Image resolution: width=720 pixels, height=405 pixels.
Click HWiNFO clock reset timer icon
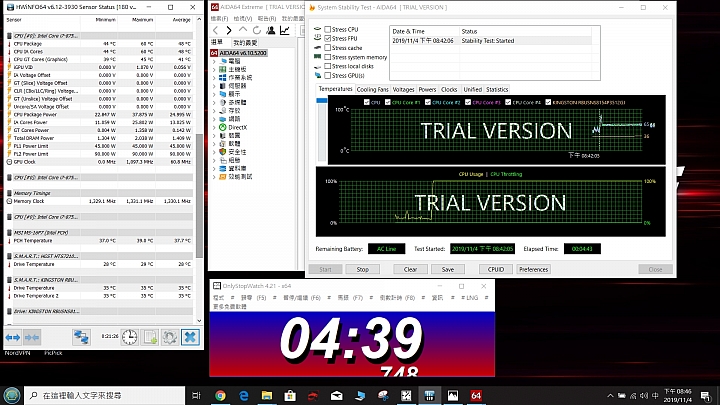129,338
